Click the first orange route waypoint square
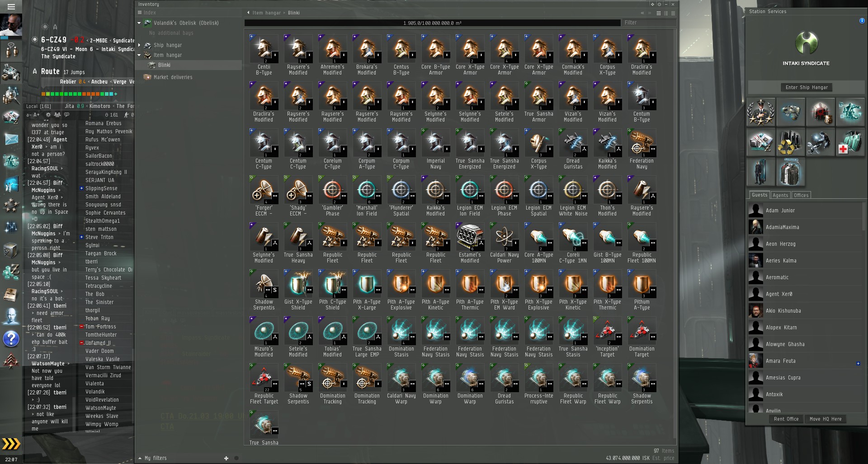 (x=43, y=94)
